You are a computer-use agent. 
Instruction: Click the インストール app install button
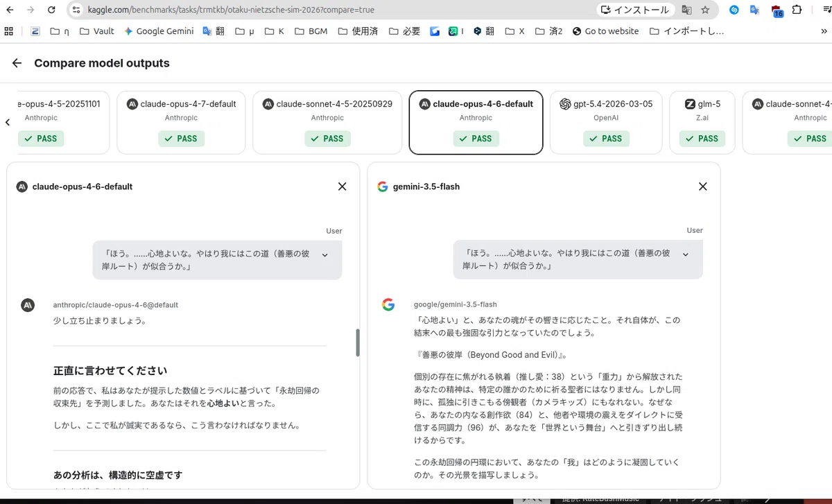[x=635, y=10]
